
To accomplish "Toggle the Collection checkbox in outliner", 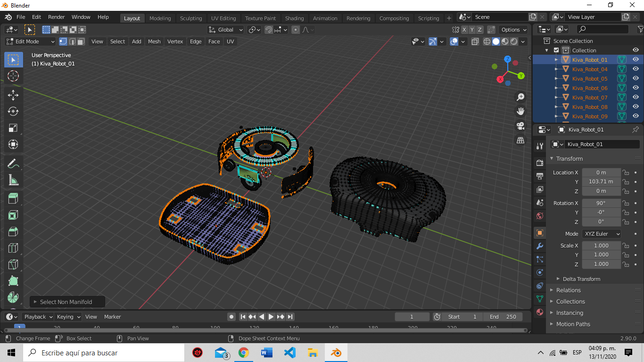I will pyautogui.click(x=556, y=50).
